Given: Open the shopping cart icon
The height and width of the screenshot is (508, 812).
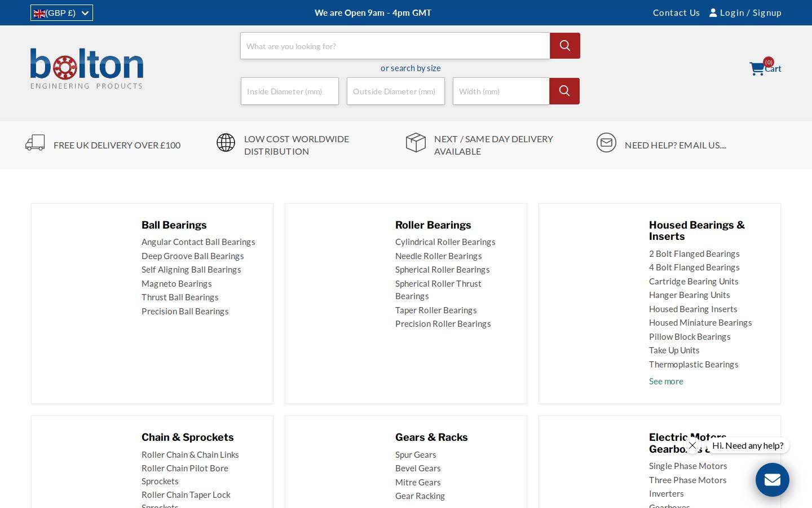Looking at the screenshot, I should click(x=757, y=69).
